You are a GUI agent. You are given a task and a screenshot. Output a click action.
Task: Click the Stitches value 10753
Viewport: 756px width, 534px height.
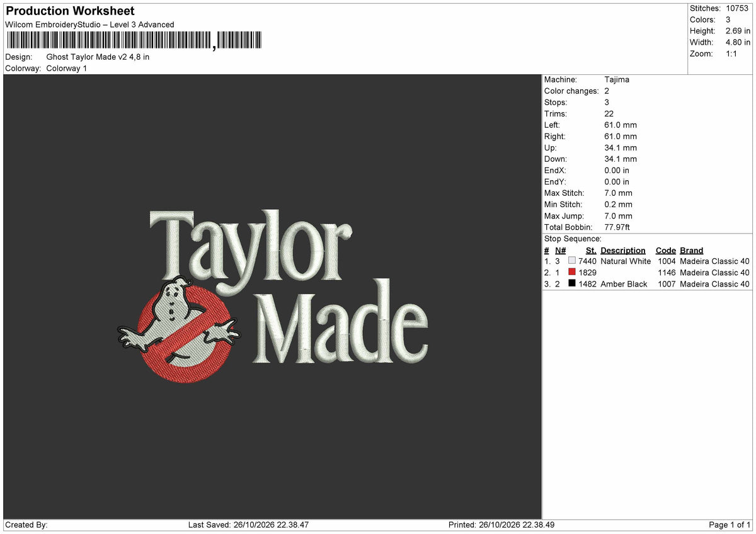click(738, 9)
